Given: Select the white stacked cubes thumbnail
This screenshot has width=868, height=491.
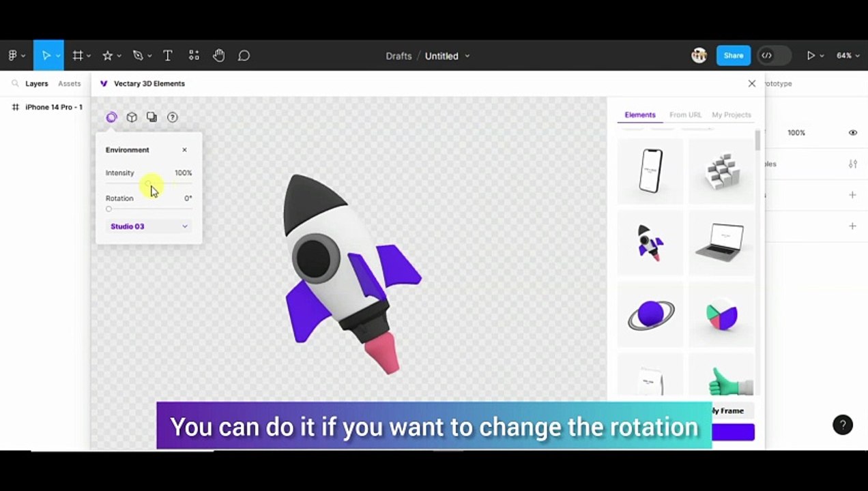Looking at the screenshot, I should tap(721, 170).
